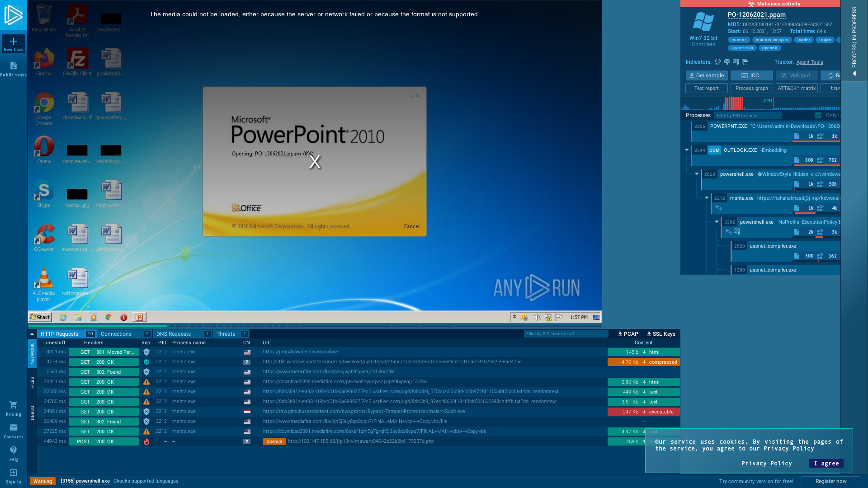Image resolution: width=868 pixels, height=488 pixels.
Task: Click the video playback progress bar
Action: click(315, 326)
